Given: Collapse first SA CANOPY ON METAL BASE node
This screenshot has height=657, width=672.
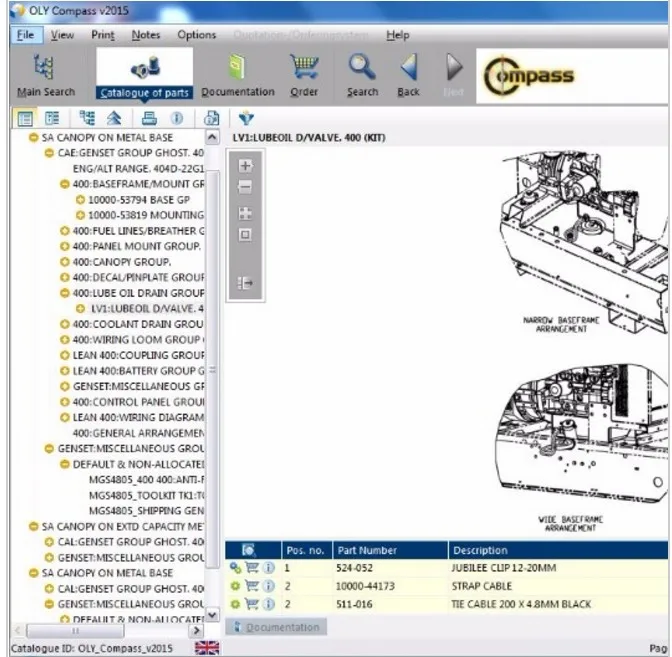Looking at the screenshot, I should pyautogui.click(x=33, y=138).
